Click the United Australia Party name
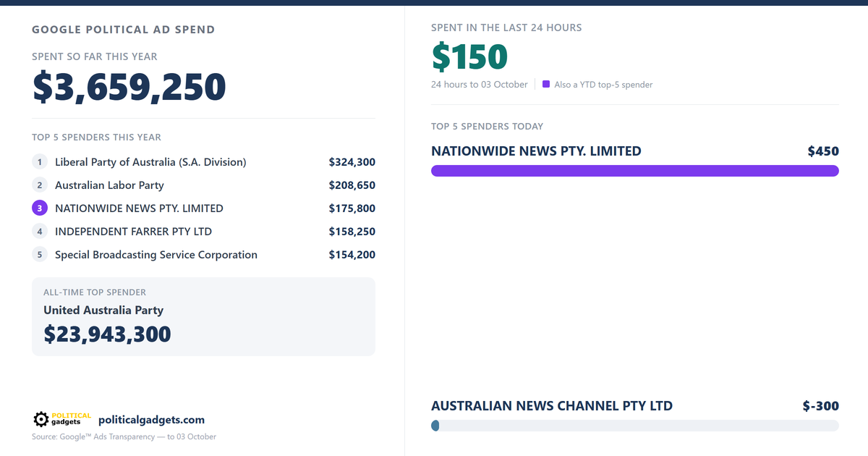This screenshot has width=868, height=456. coord(103,310)
